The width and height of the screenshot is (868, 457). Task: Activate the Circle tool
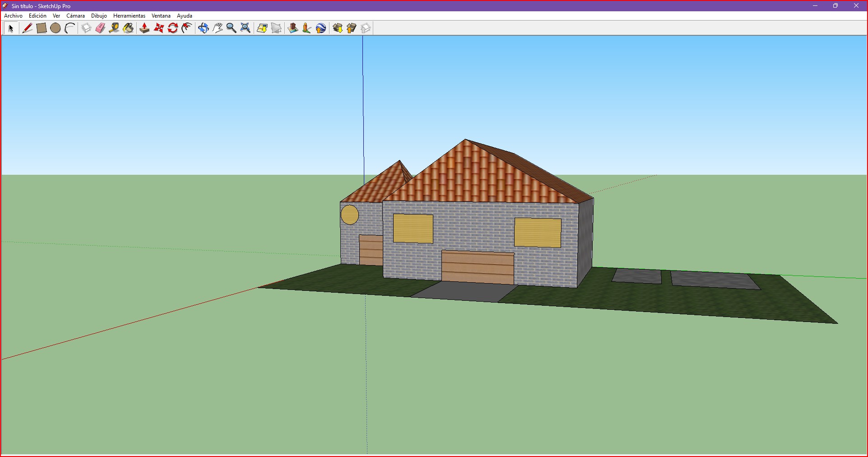click(x=56, y=28)
